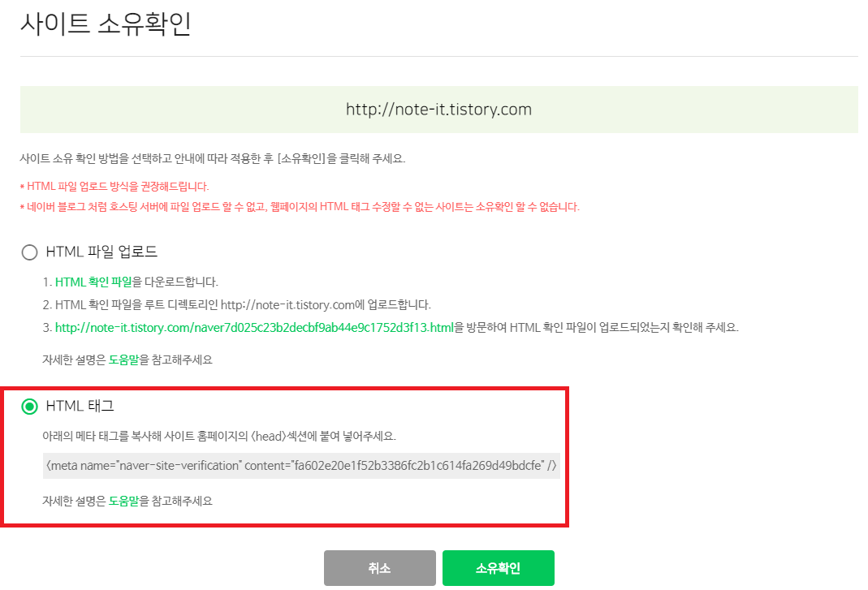Click the ownership method selection instruction sentence
Screen dimensions: 868x590
point(213,159)
